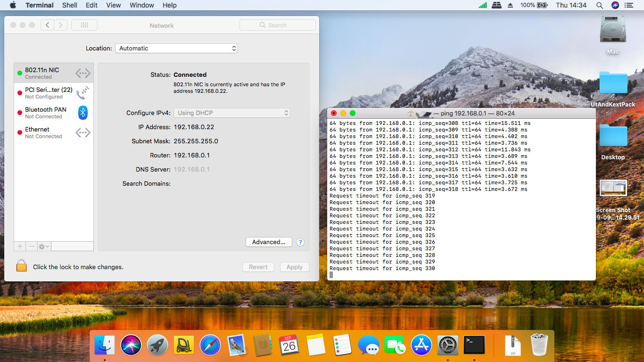The width and height of the screenshot is (644, 362).
Task: Open the help question mark button
Action: 300,242
